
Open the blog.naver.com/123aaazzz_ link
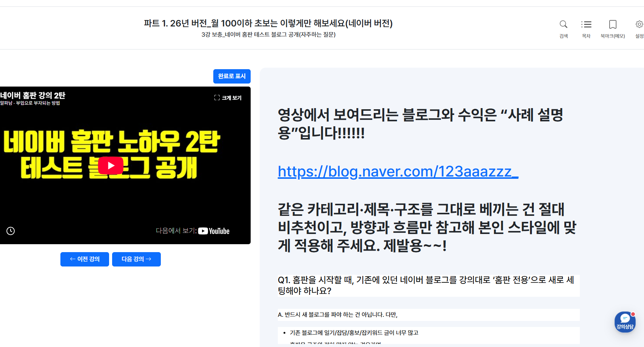(x=398, y=172)
